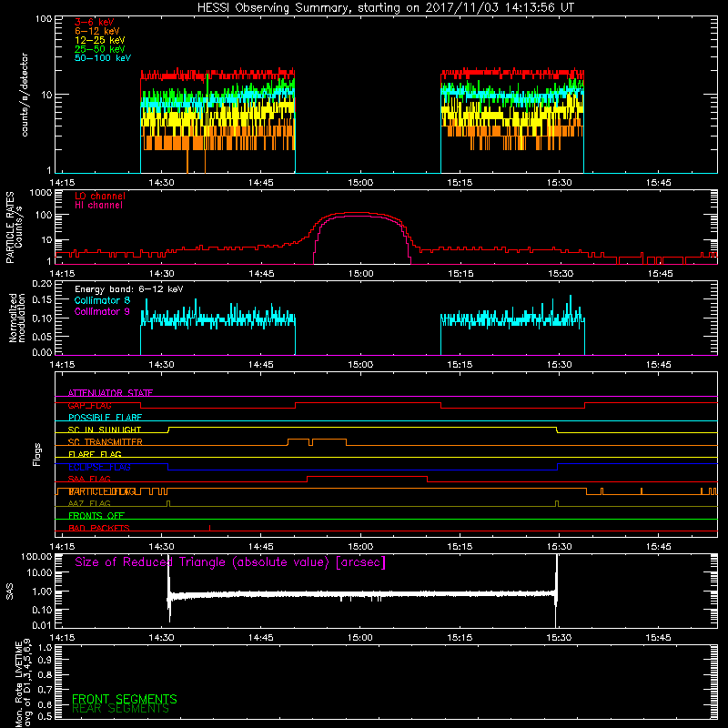
Task: Click the 0.9 value on livetime axis
Action: tap(45, 661)
